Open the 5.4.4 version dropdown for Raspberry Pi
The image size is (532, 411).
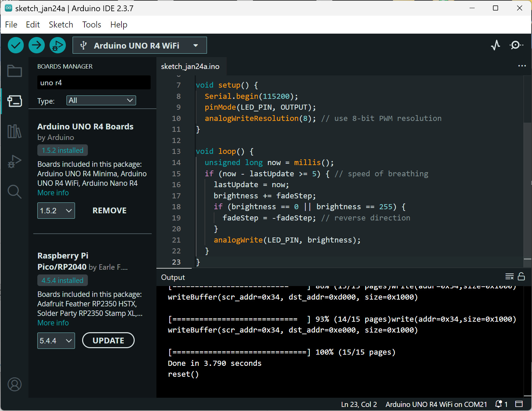click(x=56, y=341)
